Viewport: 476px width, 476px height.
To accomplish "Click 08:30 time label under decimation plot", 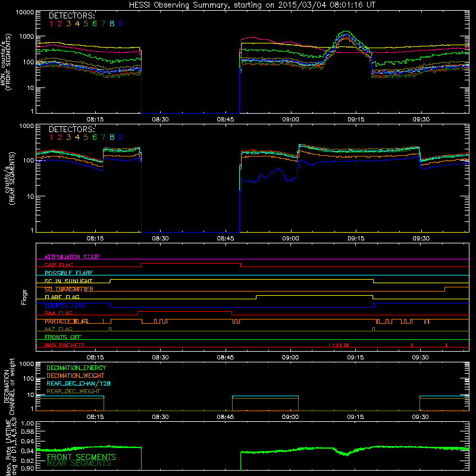I will coord(160,417).
